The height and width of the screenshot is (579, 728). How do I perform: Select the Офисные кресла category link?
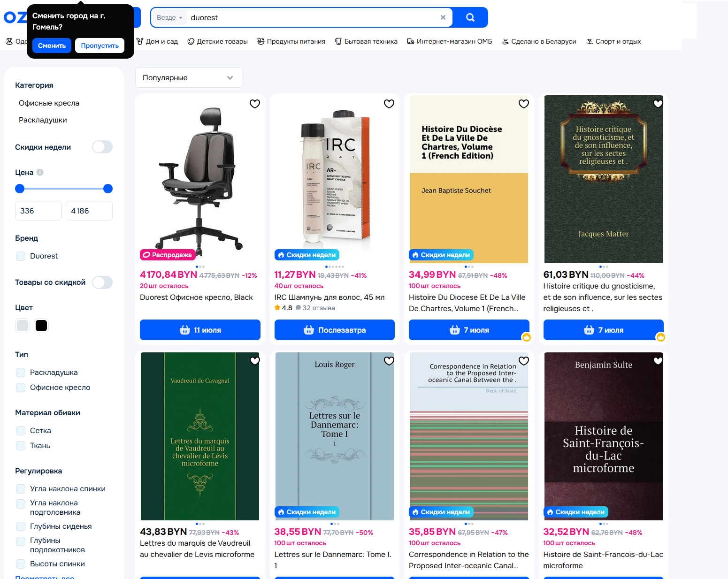49,103
